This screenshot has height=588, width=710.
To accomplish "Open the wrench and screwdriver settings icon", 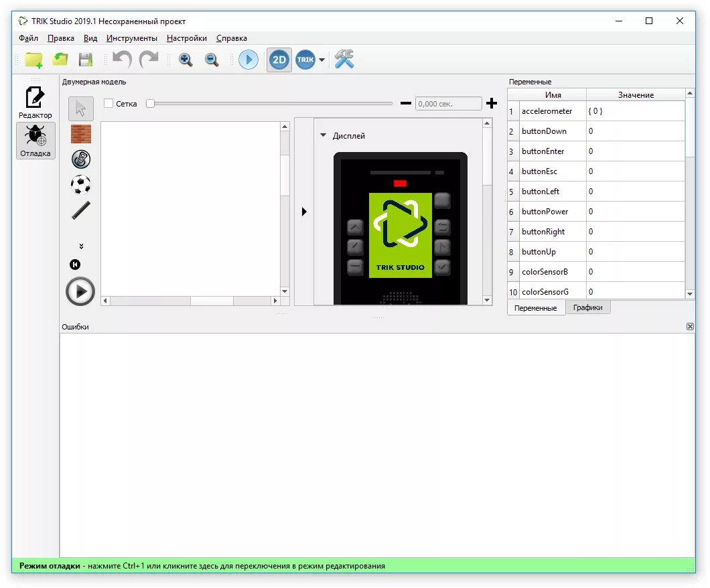I will click(x=344, y=60).
